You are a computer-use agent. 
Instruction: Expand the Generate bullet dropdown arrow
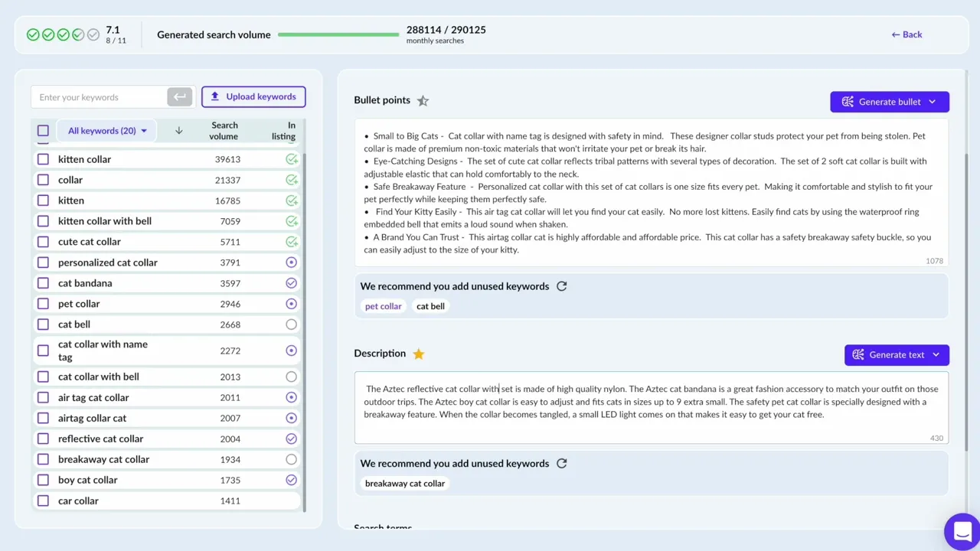click(933, 102)
